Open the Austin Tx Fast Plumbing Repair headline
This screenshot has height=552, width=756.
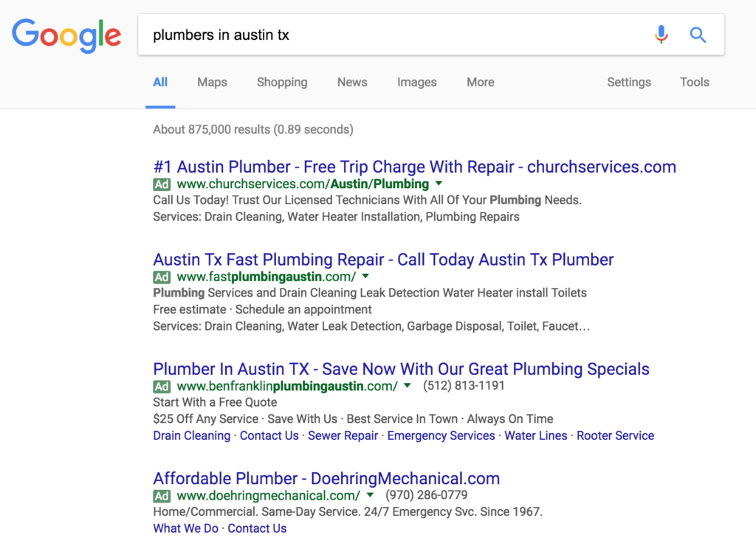[383, 260]
